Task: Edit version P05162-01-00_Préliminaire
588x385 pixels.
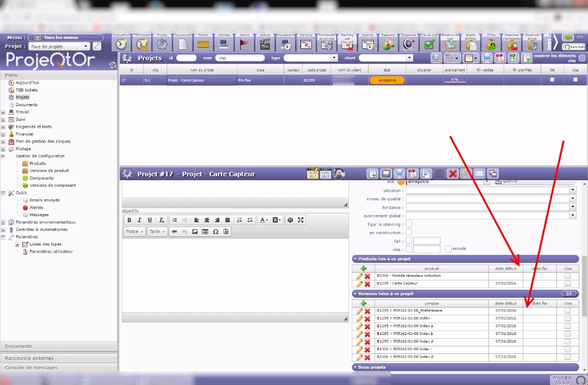Action: 359,311
